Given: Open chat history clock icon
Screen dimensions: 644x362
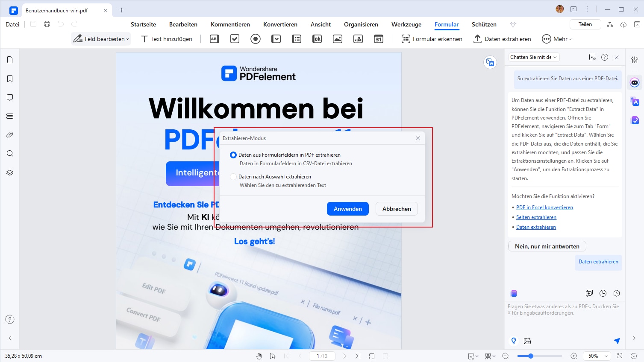Looking at the screenshot, I should click(603, 293).
